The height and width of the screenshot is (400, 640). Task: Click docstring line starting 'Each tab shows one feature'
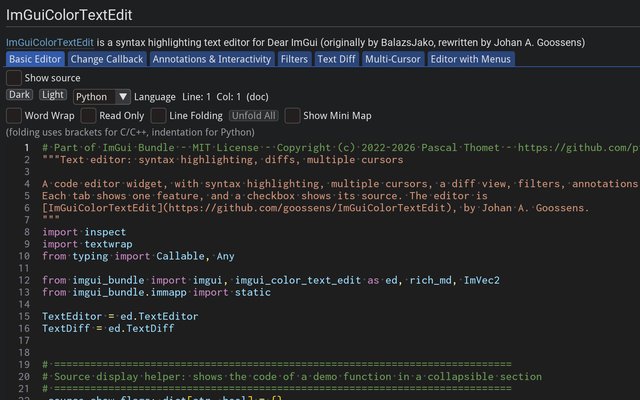coord(265,196)
